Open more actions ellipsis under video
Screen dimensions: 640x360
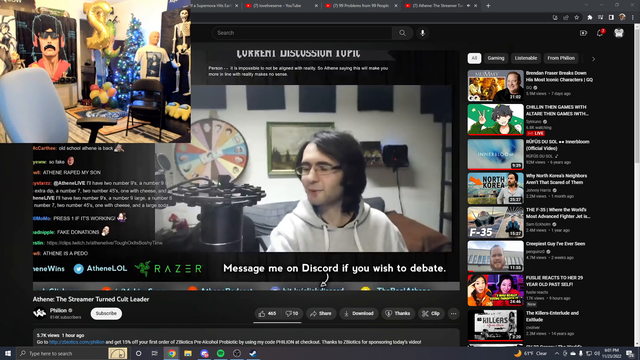pyautogui.click(x=453, y=313)
